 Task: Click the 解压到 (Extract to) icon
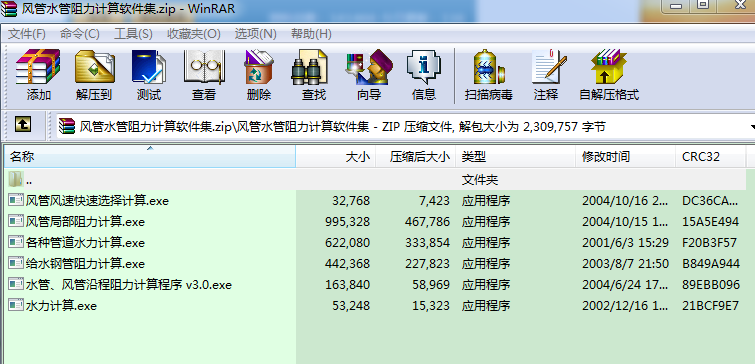tap(94, 67)
